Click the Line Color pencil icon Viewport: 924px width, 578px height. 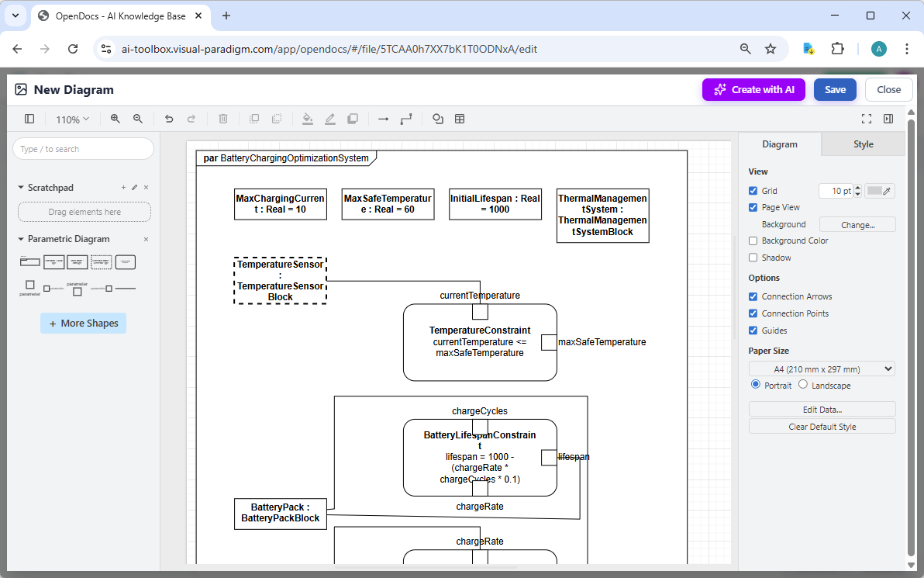point(329,119)
